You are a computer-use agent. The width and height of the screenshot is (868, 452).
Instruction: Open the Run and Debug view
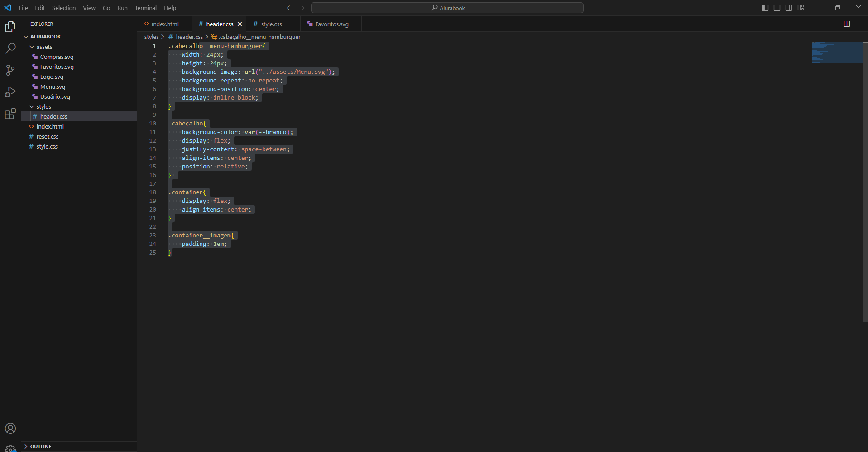(10, 92)
